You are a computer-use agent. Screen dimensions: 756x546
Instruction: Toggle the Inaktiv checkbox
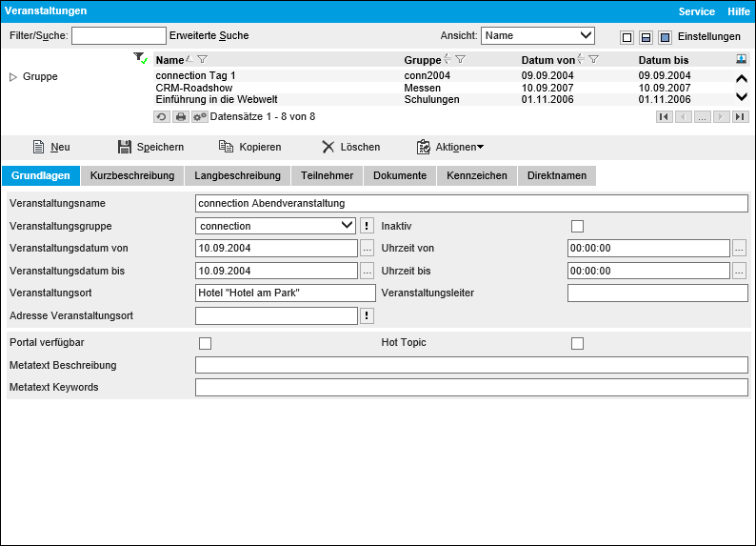click(x=577, y=226)
